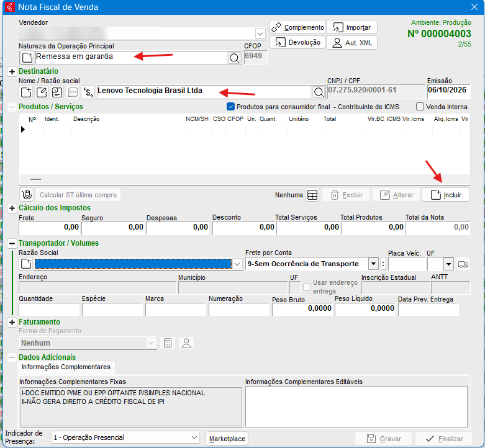
Task: Click Complemento button
Action: point(297,27)
